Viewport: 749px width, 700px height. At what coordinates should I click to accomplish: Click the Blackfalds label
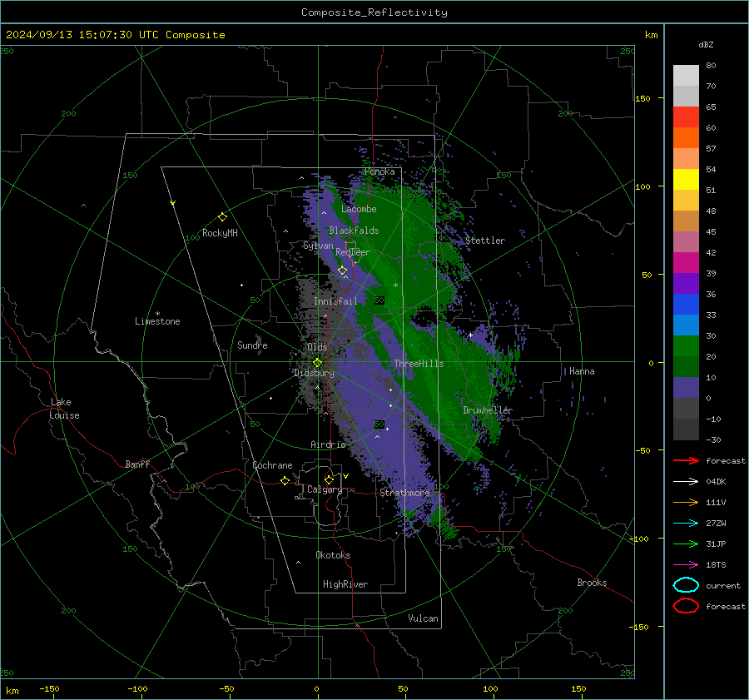tap(354, 231)
